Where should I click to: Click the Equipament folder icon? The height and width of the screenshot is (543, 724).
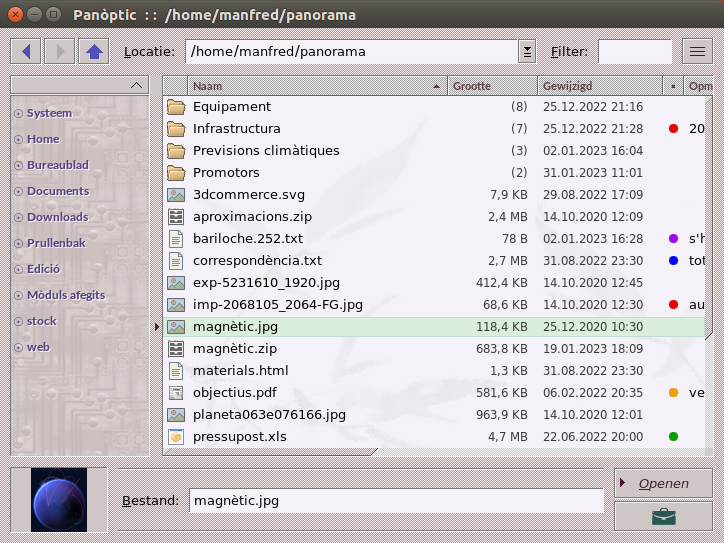click(x=176, y=107)
